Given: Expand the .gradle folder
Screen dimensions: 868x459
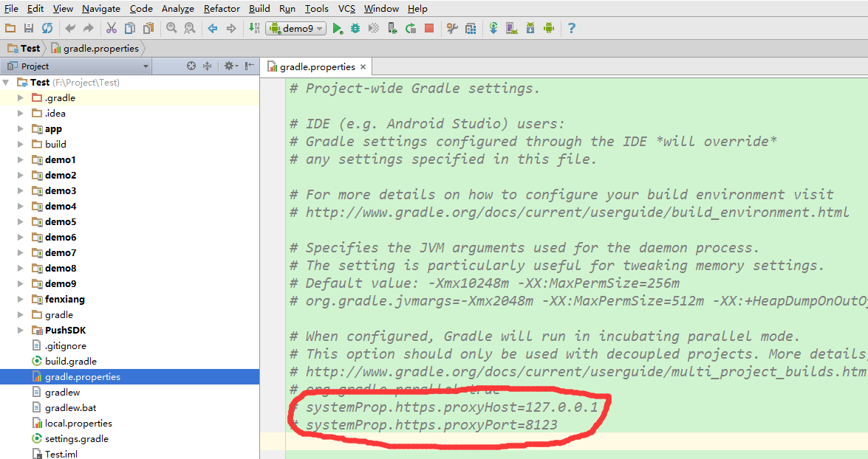Looking at the screenshot, I should (x=21, y=98).
